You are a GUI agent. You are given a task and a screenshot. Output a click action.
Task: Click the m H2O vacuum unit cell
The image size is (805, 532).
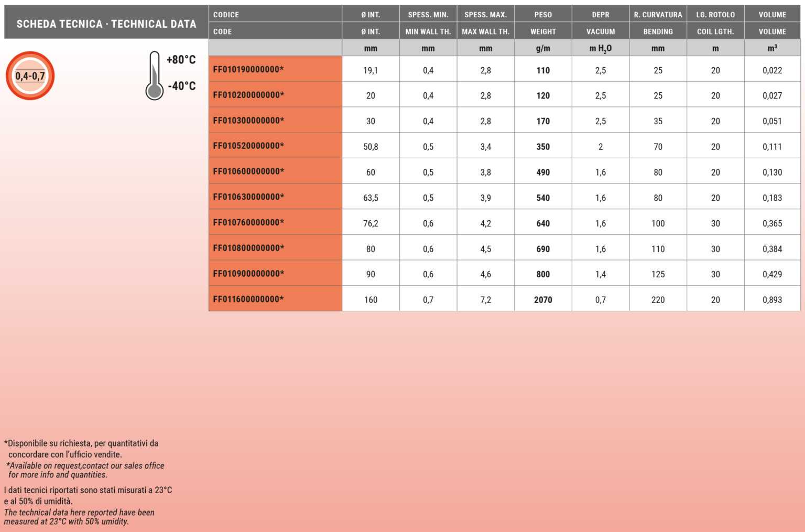coord(600,48)
